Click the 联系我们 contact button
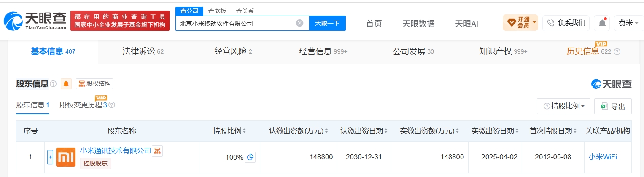Viewport: 644px width, 177px height. [566, 23]
